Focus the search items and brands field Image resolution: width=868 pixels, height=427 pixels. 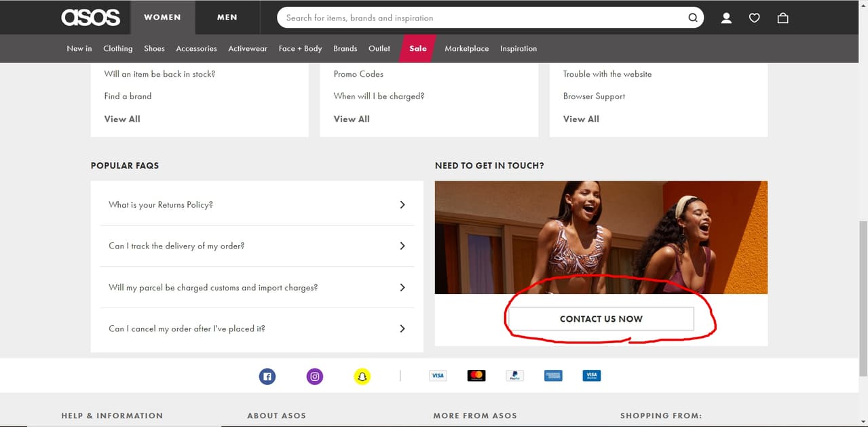pos(482,18)
